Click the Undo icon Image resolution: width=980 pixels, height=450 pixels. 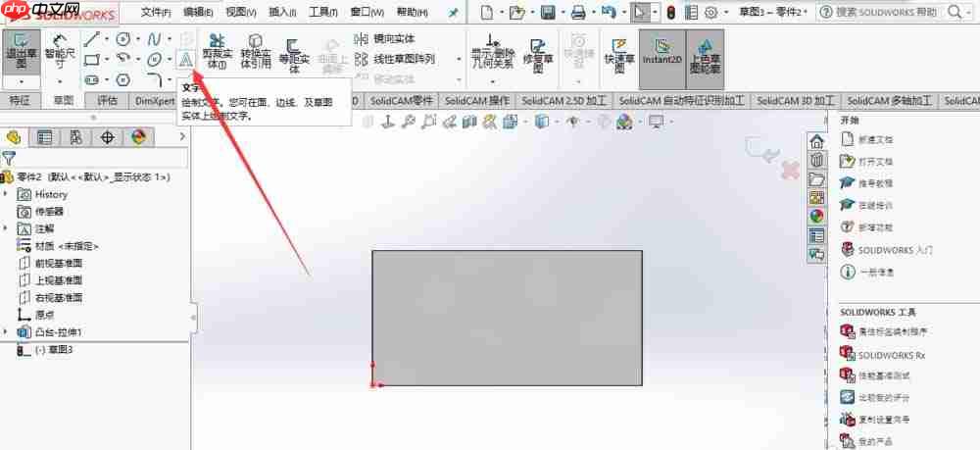click(x=609, y=12)
